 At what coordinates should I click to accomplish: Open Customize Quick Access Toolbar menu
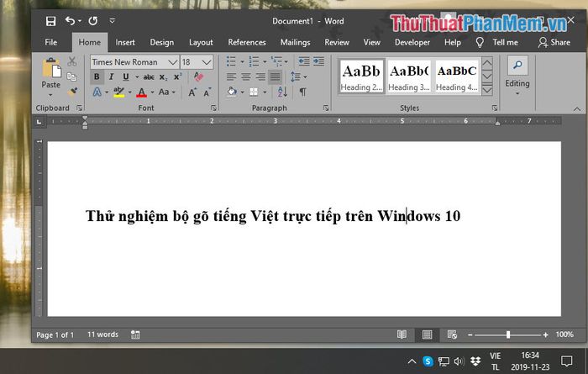click(x=112, y=21)
